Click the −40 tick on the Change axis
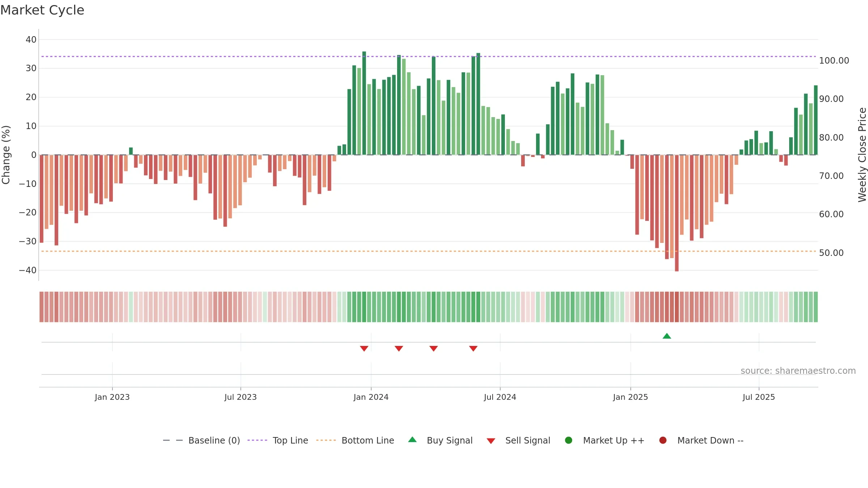The width and height of the screenshot is (868, 488). click(28, 270)
